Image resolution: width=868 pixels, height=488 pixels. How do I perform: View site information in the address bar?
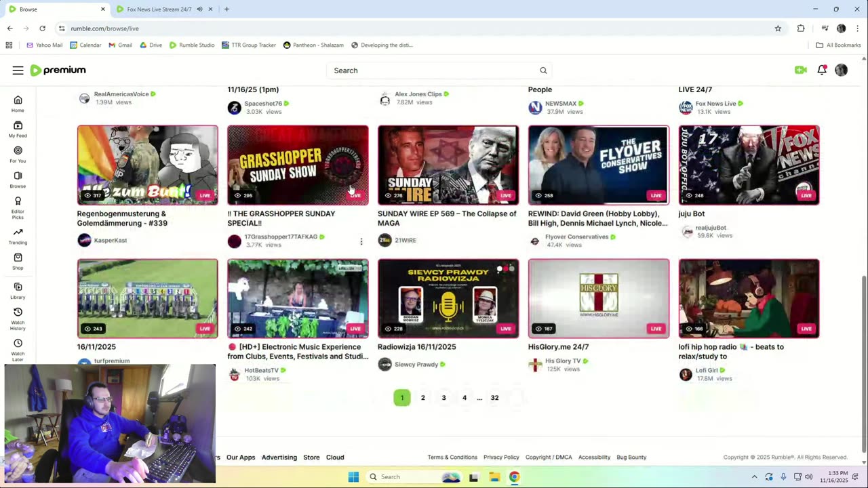(62, 28)
